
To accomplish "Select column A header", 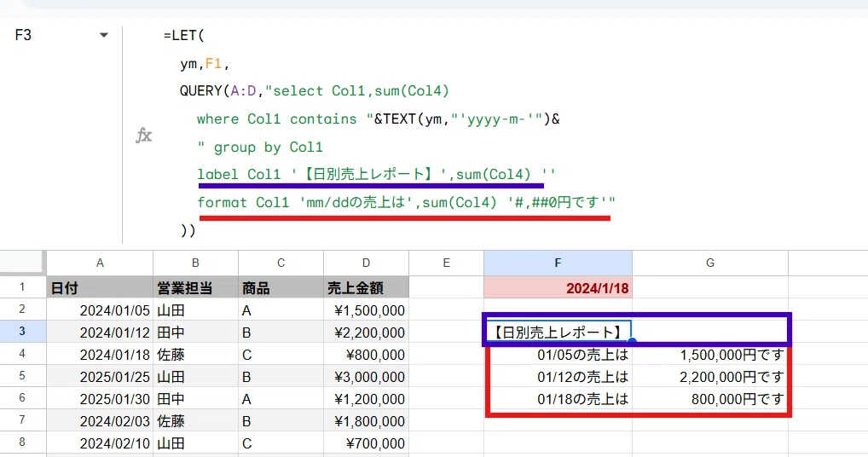I will (x=100, y=263).
